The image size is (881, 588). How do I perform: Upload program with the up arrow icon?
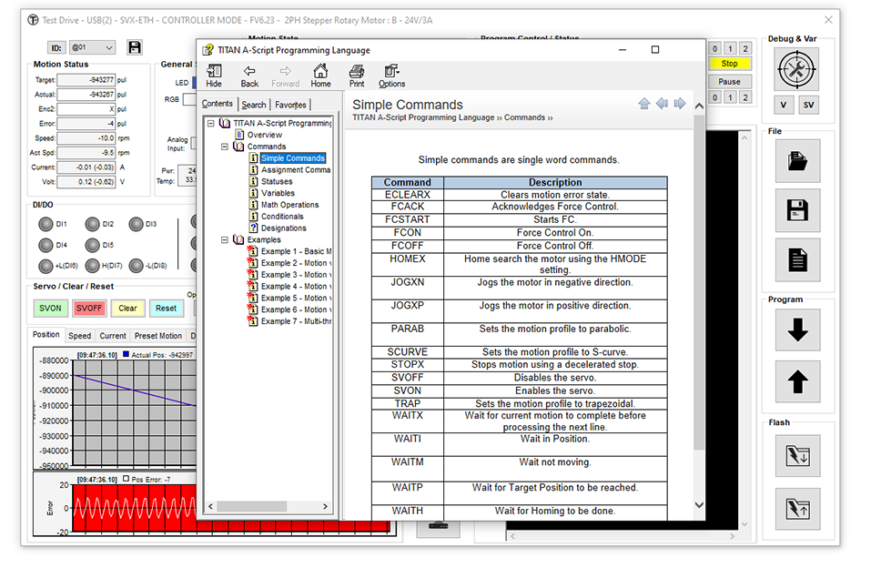click(797, 382)
